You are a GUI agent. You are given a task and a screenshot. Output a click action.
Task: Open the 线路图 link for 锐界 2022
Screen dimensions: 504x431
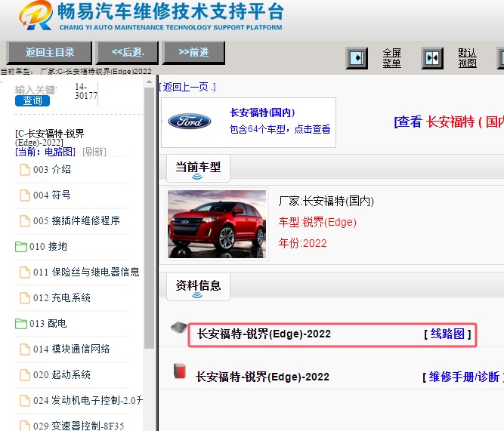(448, 334)
